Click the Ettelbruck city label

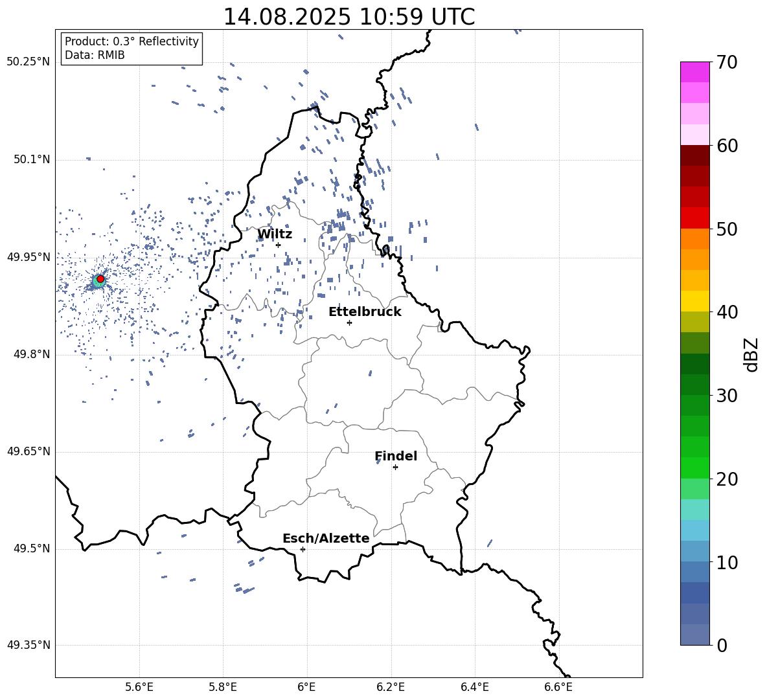(365, 312)
